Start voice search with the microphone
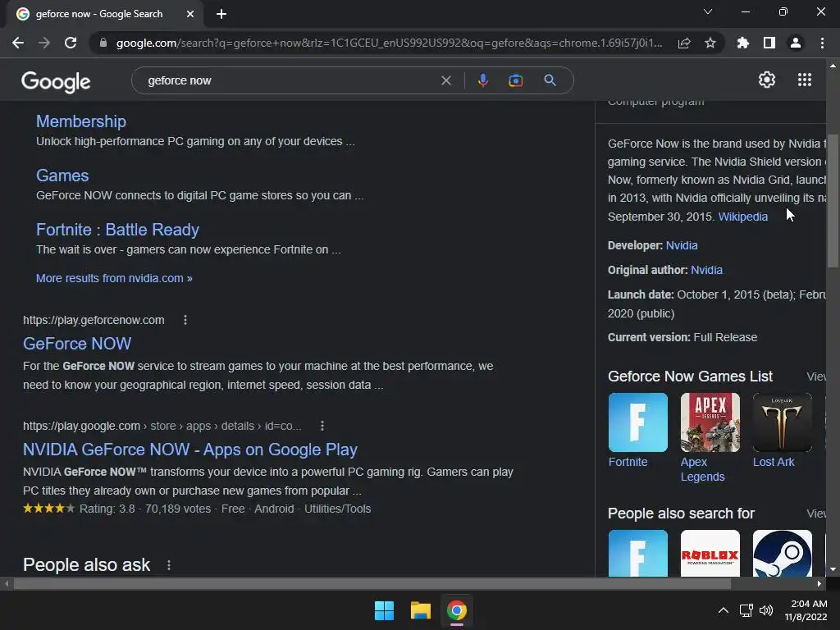 [x=482, y=80]
